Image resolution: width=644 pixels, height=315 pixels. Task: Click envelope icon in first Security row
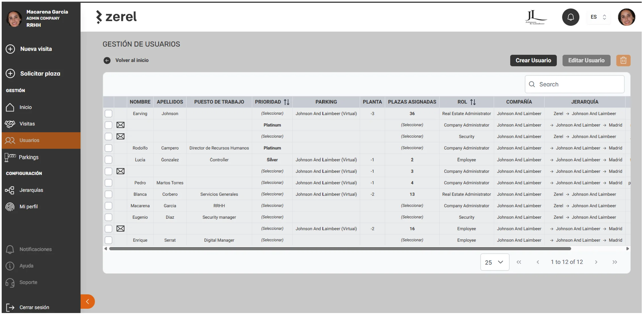tap(121, 136)
